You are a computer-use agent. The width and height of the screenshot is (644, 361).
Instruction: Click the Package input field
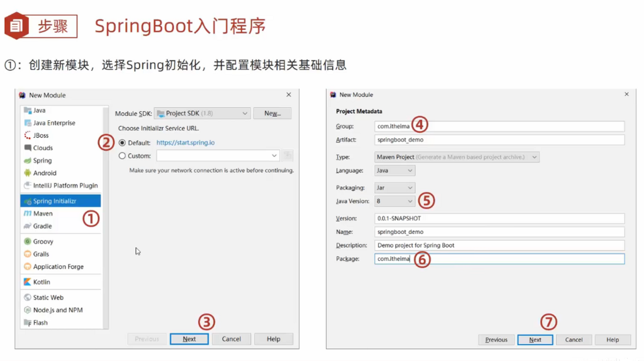coord(500,259)
